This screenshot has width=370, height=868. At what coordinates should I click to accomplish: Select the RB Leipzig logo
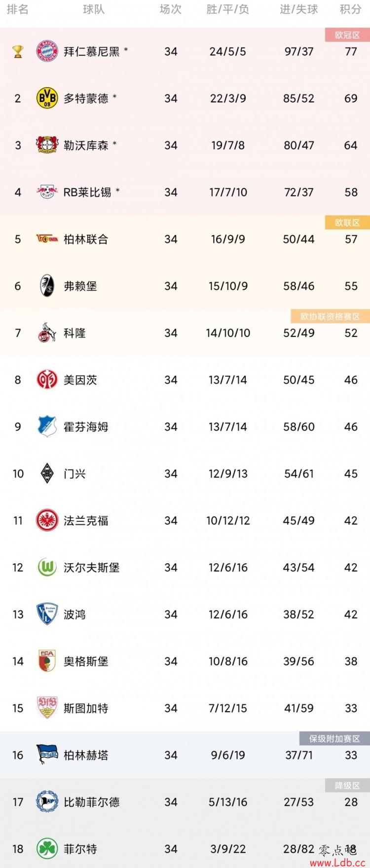47,192
